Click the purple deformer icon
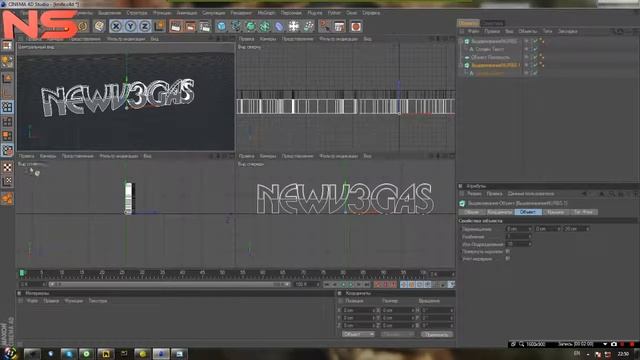Image resolution: width=640 pixels, height=360 pixels. click(x=279, y=27)
